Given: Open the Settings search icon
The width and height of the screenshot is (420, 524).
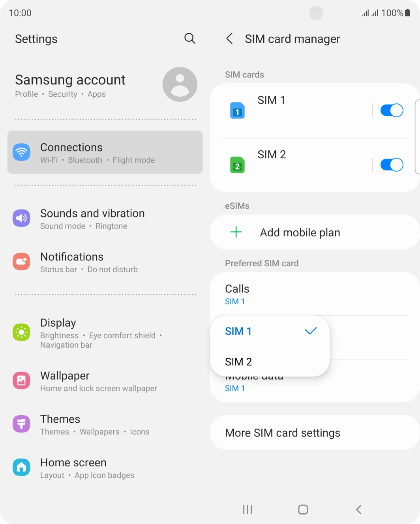Looking at the screenshot, I should point(190,38).
